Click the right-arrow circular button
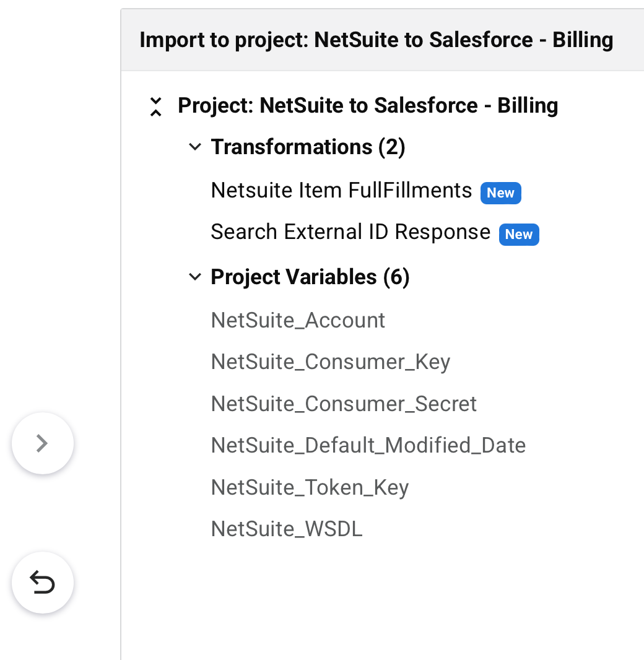The width and height of the screenshot is (644, 660). [x=42, y=443]
